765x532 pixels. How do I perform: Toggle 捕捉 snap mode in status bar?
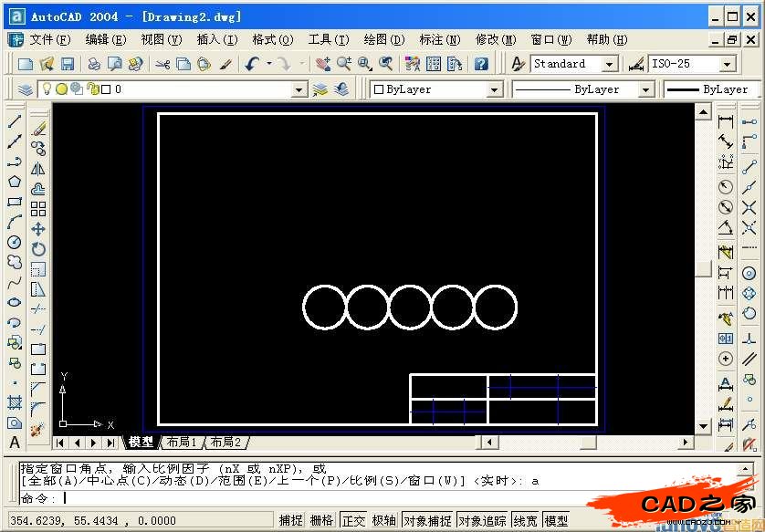[x=290, y=520]
